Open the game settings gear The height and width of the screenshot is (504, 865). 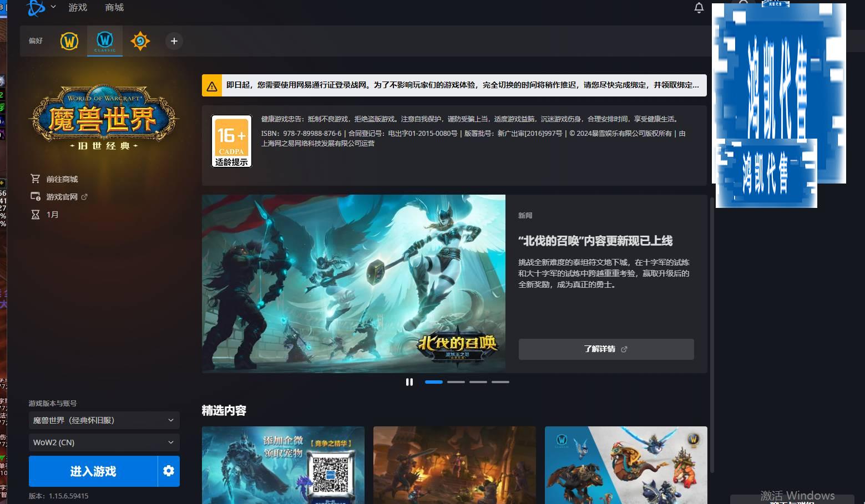point(169,471)
